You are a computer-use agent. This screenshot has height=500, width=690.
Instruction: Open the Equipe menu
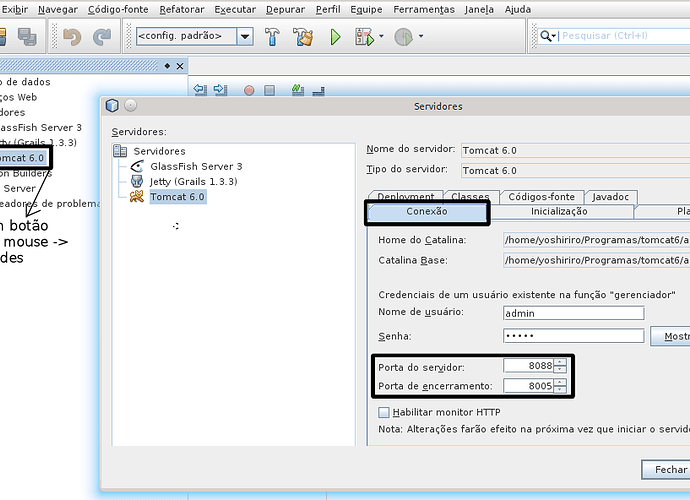pyautogui.click(x=366, y=9)
